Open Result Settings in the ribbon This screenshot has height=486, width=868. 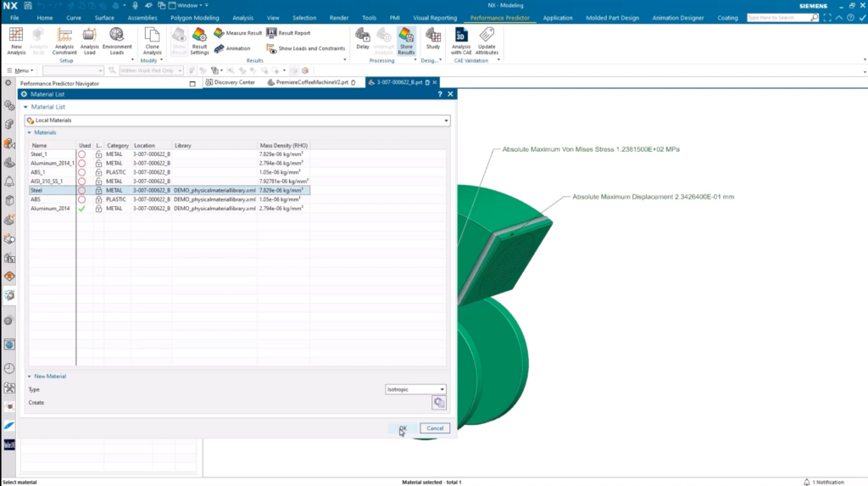pos(199,35)
